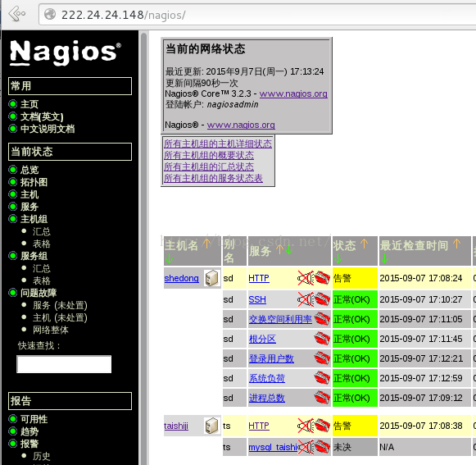Open 服务 (未处置) problems

pos(60,305)
